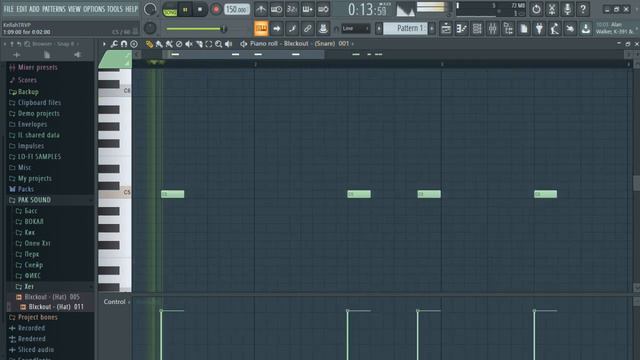The image size is (640, 360).
Task: Expand the Packs folder
Action: [25, 189]
